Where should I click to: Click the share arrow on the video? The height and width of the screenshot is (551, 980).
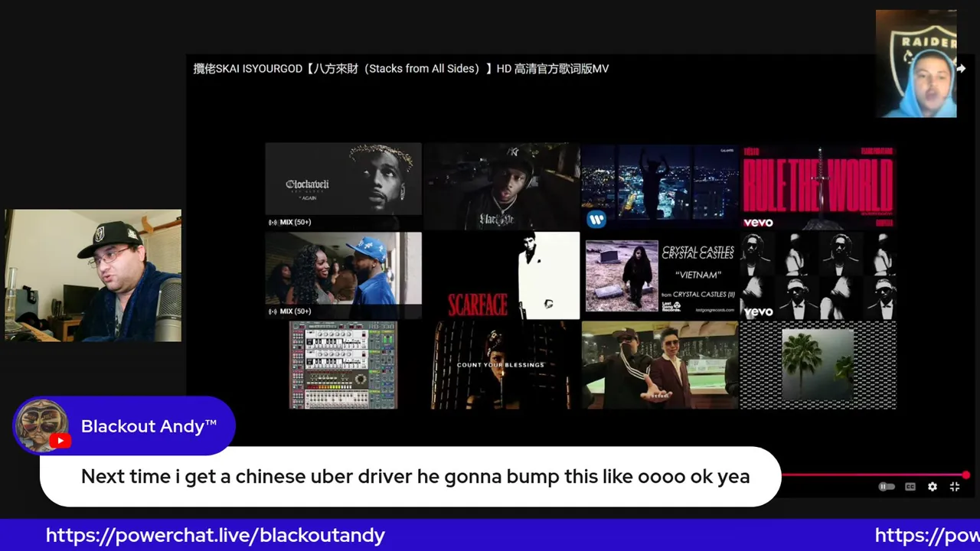click(961, 69)
